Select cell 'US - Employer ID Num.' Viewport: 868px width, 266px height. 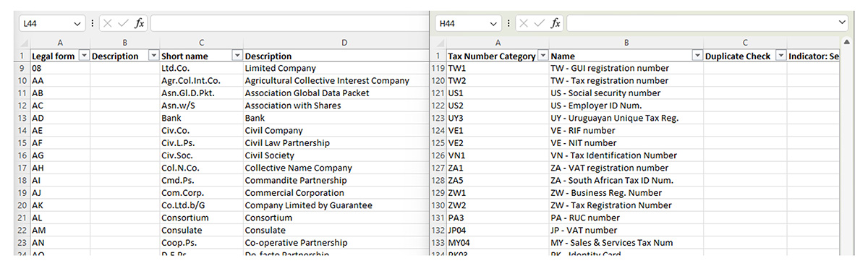(x=626, y=106)
